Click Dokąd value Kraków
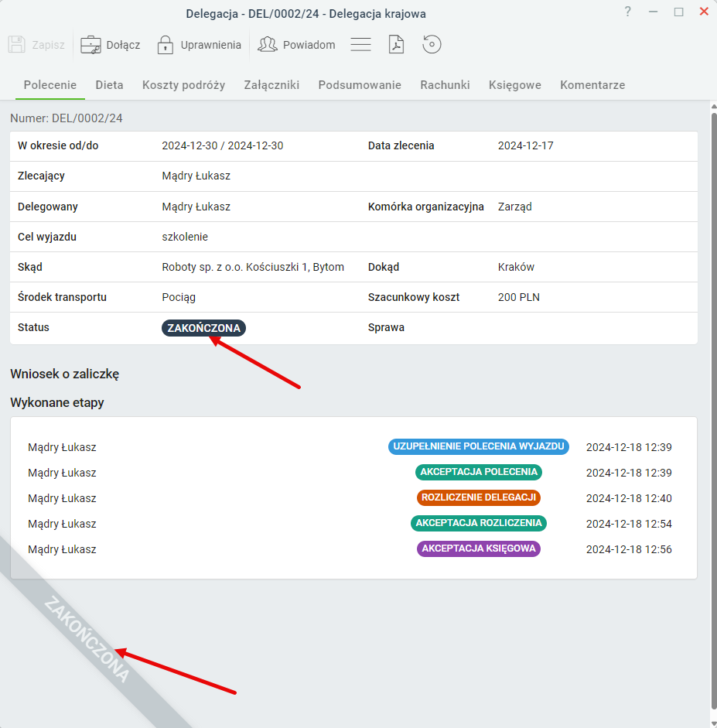This screenshot has width=717, height=728. point(516,267)
